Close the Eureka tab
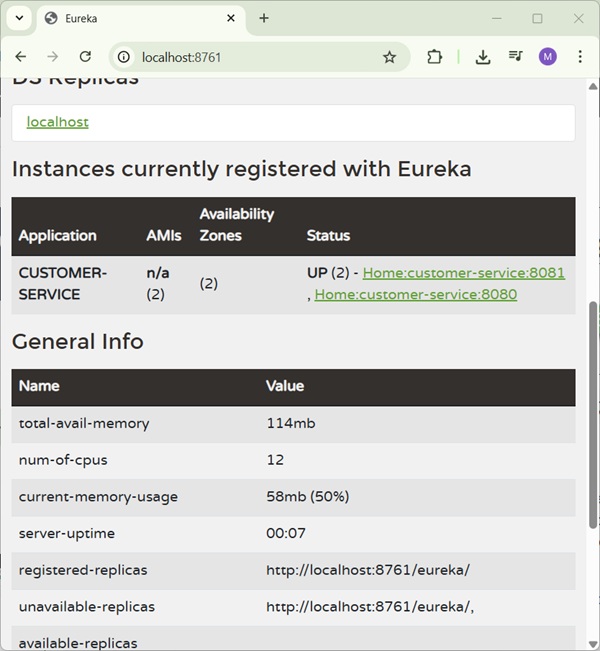 tap(231, 18)
